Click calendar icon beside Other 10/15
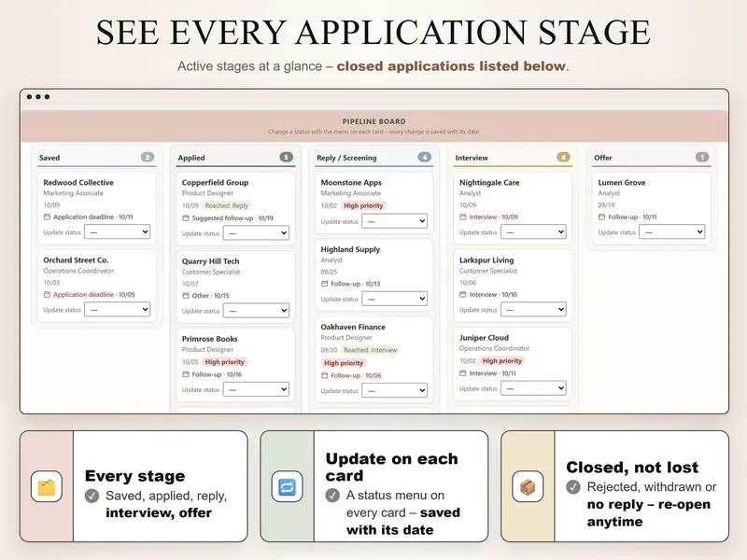Image resolution: width=747 pixels, height=560 pixels. 186,296
